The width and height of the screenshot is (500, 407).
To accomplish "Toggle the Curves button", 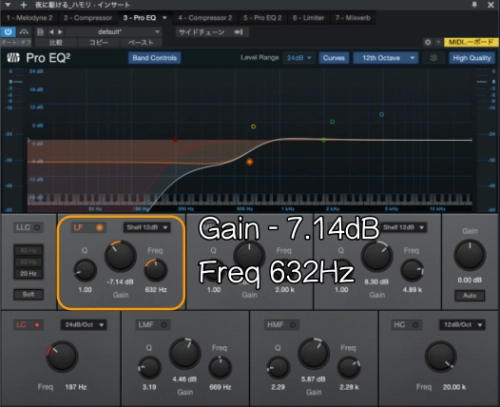I will point(334,58).
